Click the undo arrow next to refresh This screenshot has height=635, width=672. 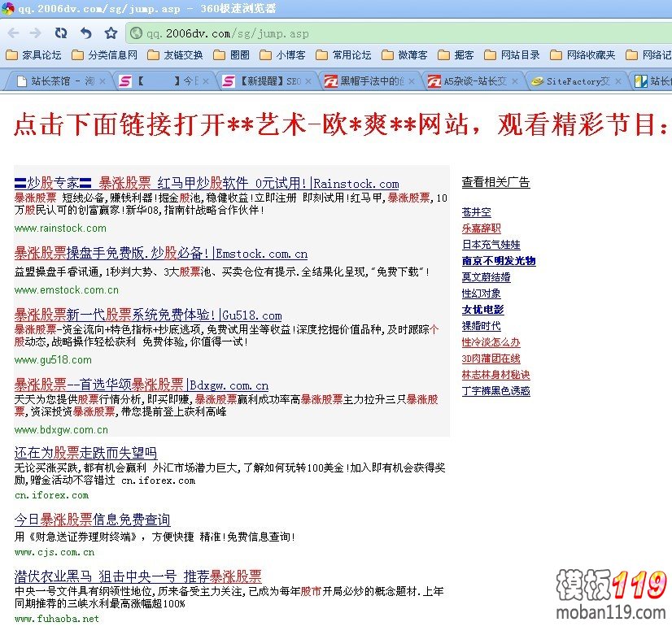(x=86, y=33)
